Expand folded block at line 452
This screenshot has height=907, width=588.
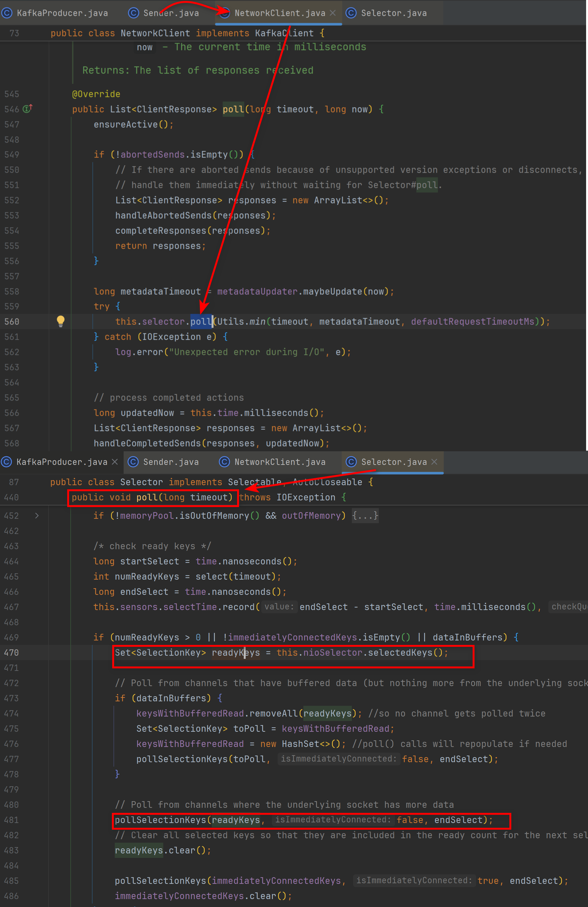36,516
